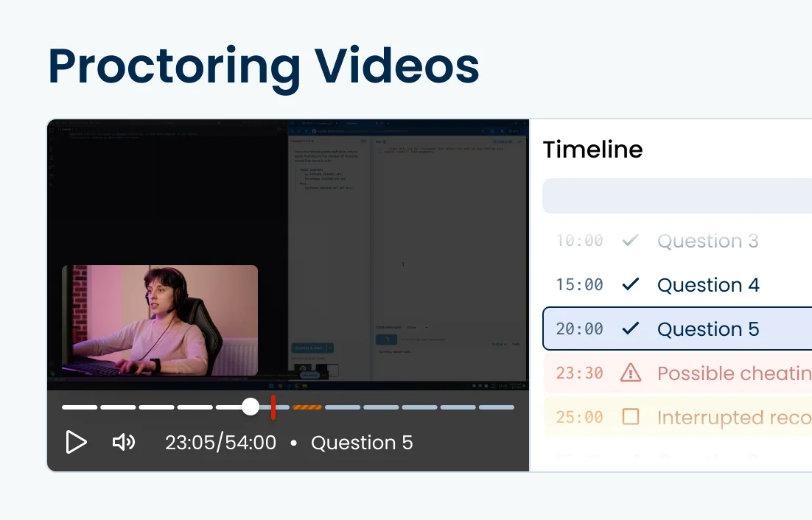Click the blue Run query arrow in SQL console

pyautogui.click(x=387, y=338)
